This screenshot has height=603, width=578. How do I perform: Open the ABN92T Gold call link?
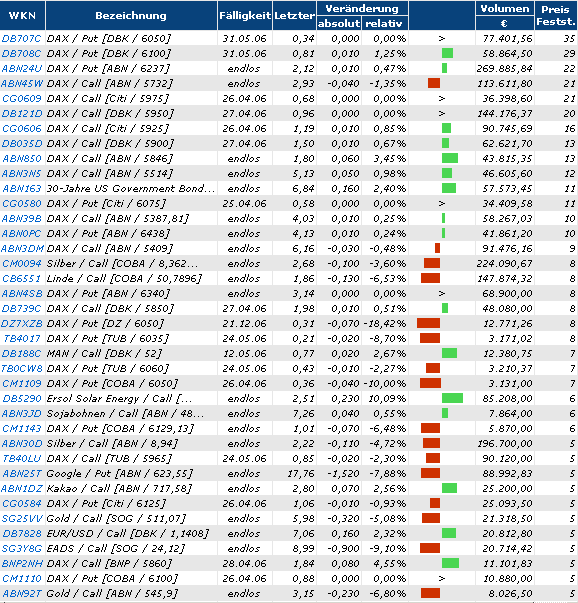click(x=22, y=593)
